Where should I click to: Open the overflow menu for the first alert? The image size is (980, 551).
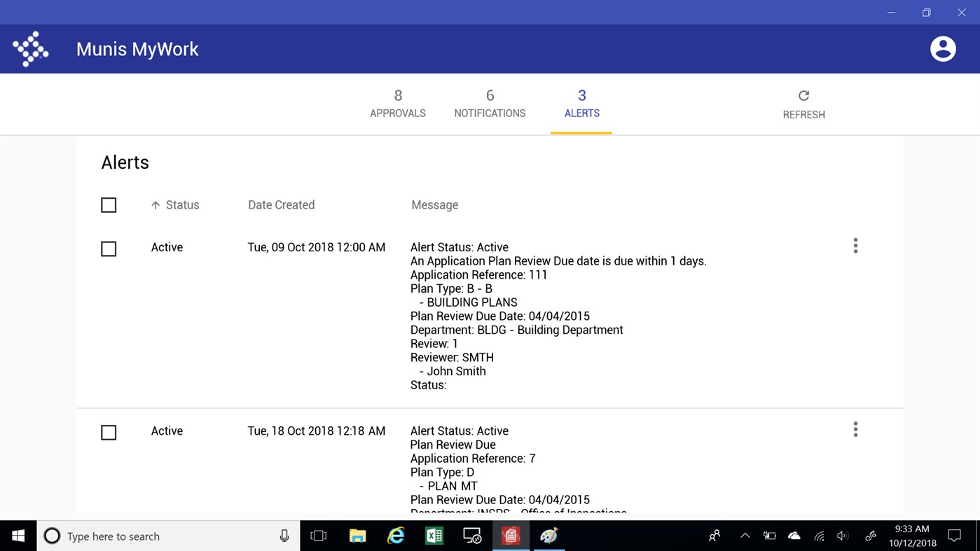(x=855, y=246)
